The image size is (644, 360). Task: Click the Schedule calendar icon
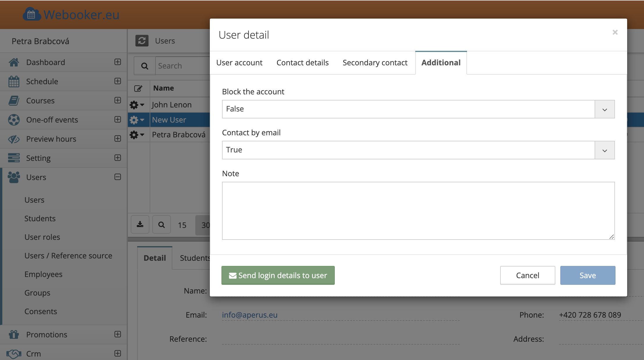coord(14,81)
